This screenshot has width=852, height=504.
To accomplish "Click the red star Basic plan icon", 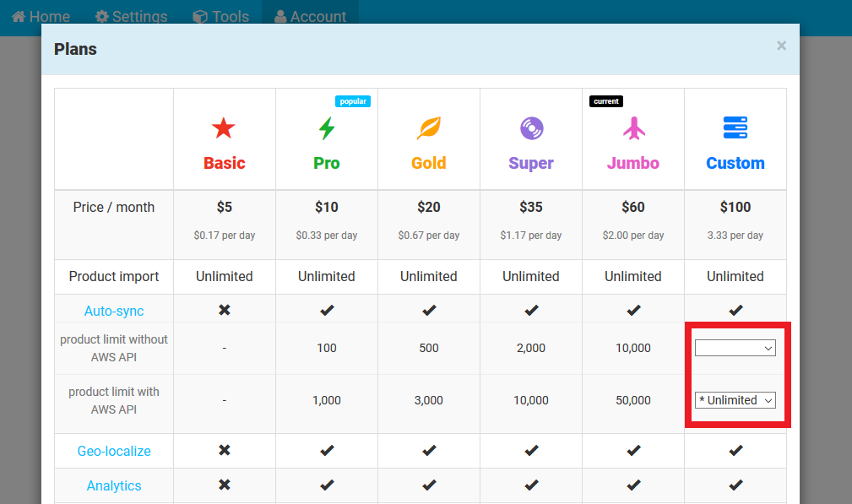I will (223, 128).
